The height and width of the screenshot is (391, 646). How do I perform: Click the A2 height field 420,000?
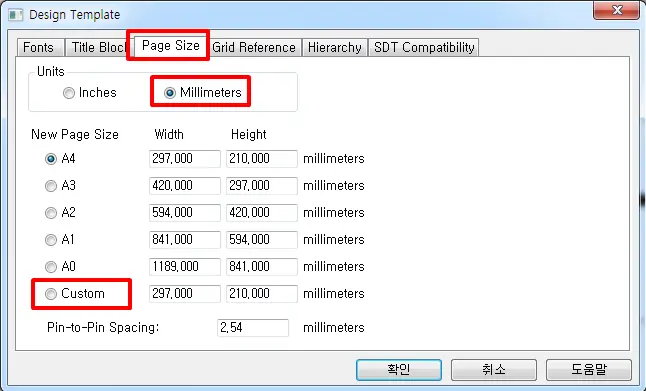pyautogui.click(x=262, y=213)
